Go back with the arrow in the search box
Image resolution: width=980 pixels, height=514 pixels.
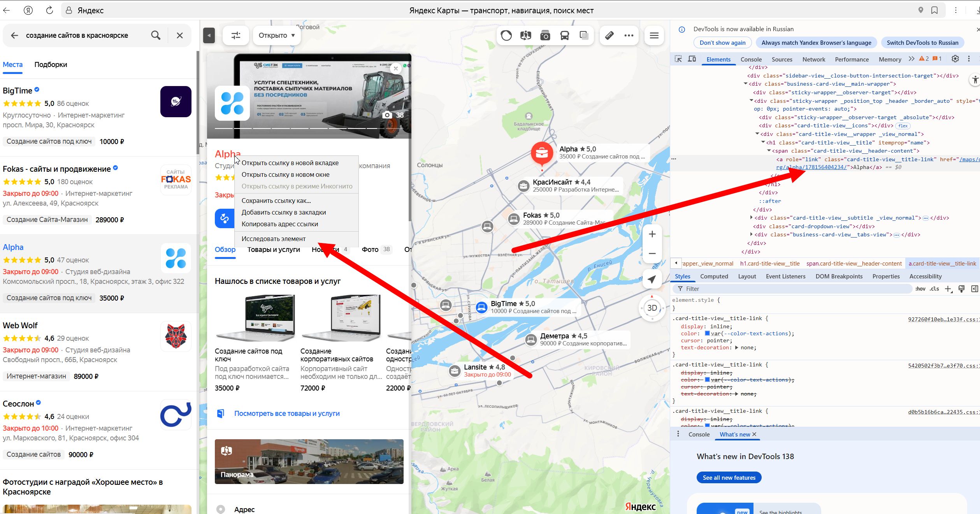pyautogui.click(x=14, y=35)
